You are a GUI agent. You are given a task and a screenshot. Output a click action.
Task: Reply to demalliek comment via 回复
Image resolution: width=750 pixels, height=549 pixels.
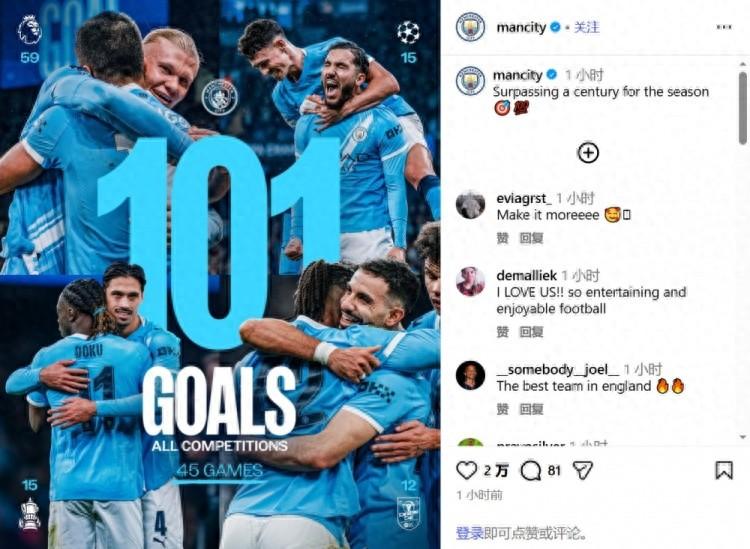pyautogui.click(x=531, y=332)
